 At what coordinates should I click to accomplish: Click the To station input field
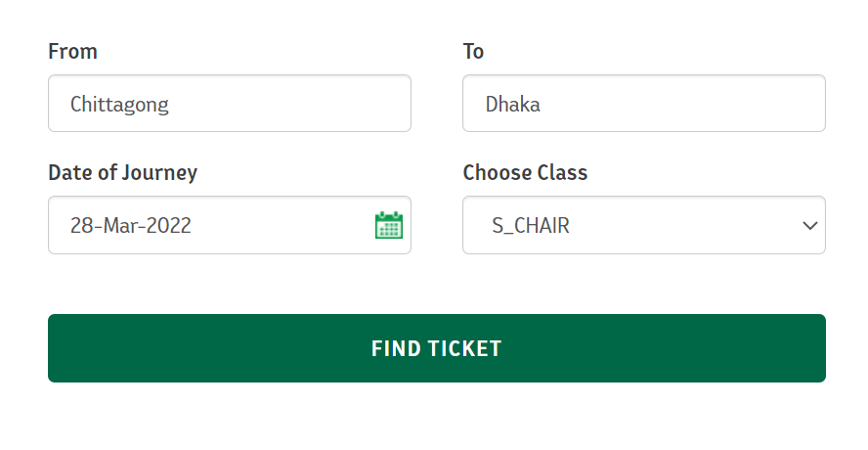point(644,104)
